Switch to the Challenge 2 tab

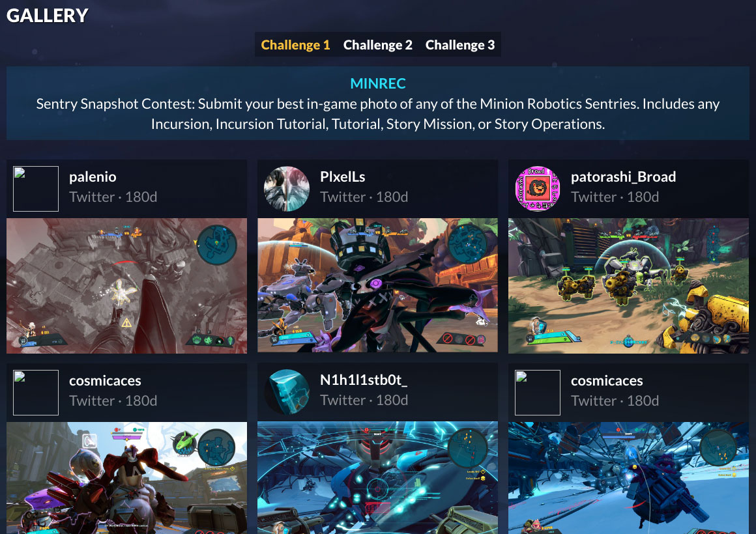click(377, 45)
